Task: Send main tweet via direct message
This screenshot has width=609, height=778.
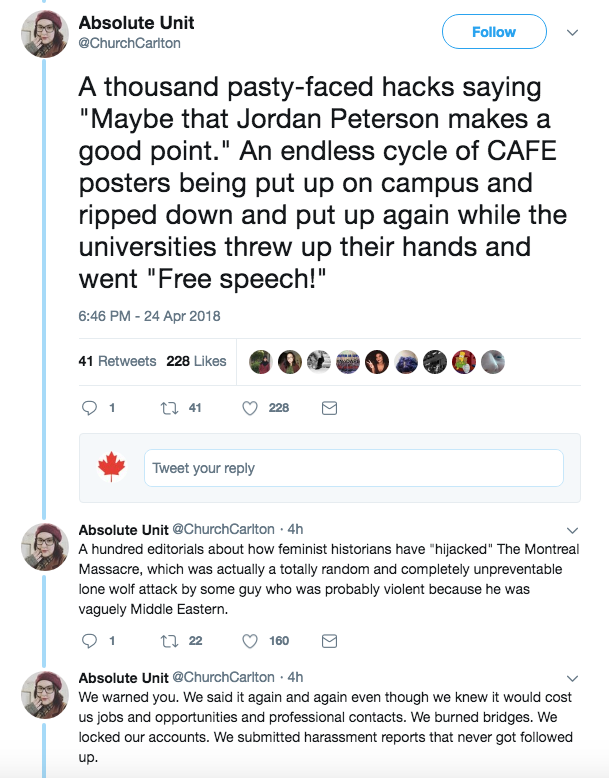Action: tap(328, 408)
